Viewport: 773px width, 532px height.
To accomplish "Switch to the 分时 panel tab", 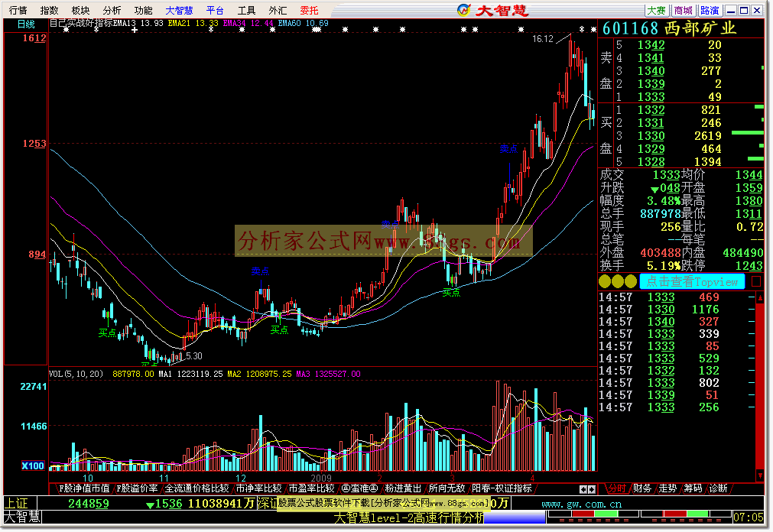I will pos(616,488).
